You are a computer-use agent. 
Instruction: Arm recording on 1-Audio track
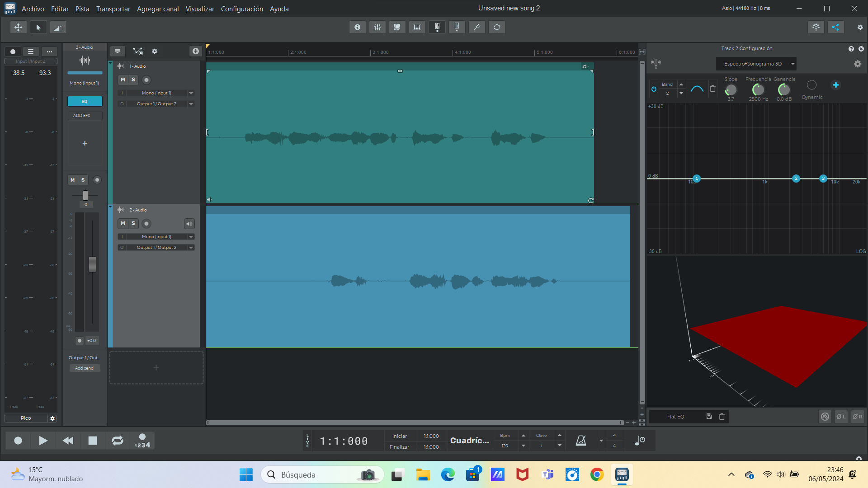(146, 80)
